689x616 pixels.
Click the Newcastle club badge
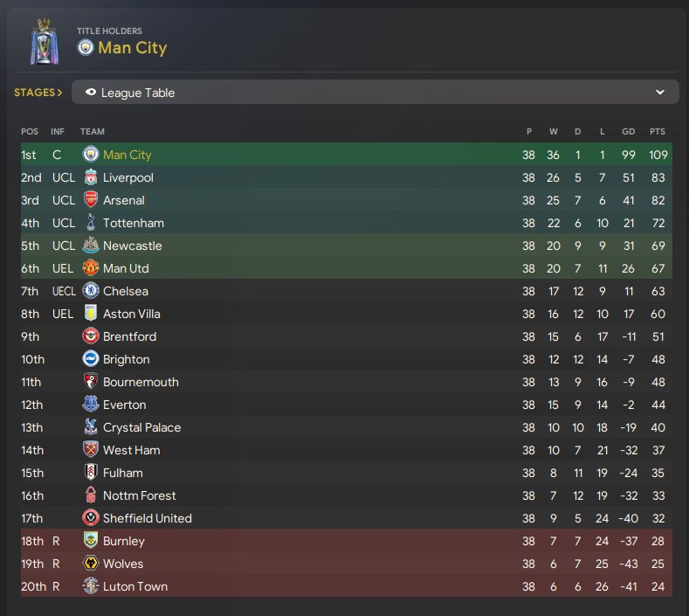tap(91, 246)
